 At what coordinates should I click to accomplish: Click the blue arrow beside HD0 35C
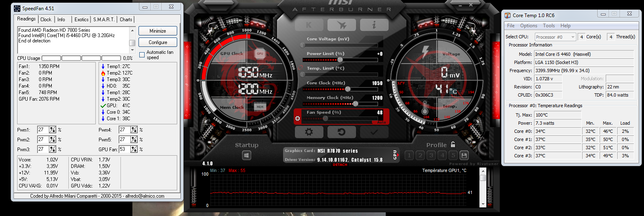click(103, 86)
